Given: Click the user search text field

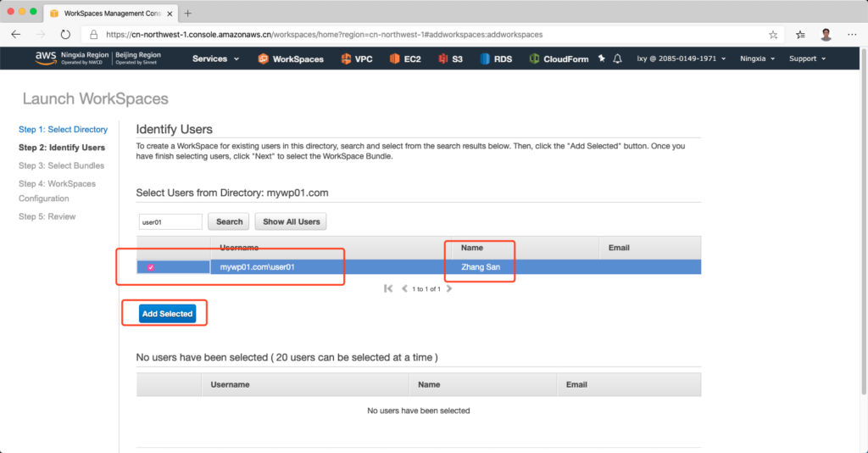Looking at the screenshot, I should click(170, 221).
